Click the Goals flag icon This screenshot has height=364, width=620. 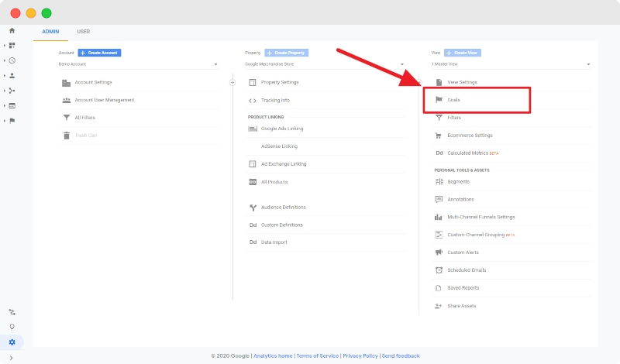tap(439, 100)
